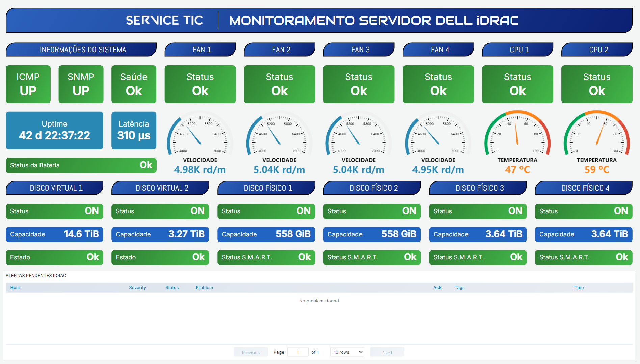The image size is (640, 364).
Task: Click the CPU 1 Status Ok tile
Action: [517, 84]
